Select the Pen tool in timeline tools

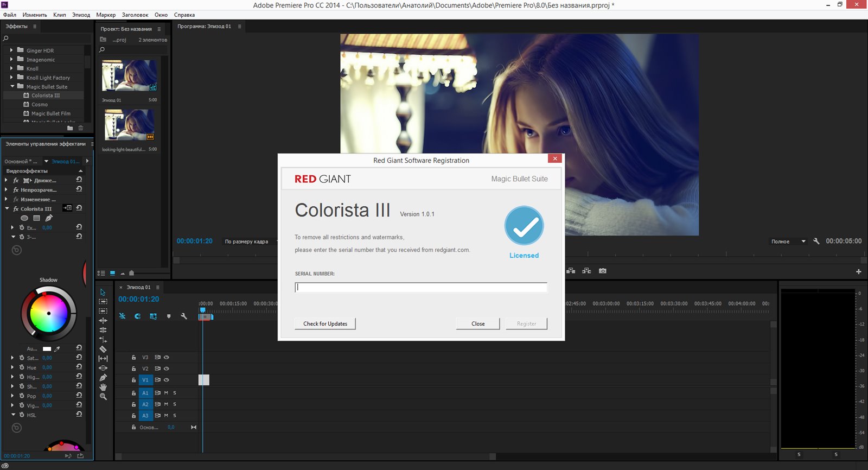click(103, 377)
